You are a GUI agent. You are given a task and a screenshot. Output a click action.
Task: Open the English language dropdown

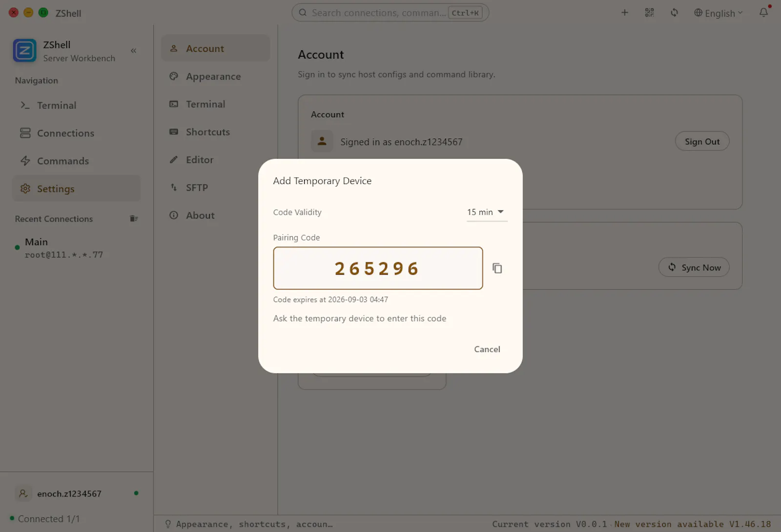pyautogui.click(x=719, y=13)
